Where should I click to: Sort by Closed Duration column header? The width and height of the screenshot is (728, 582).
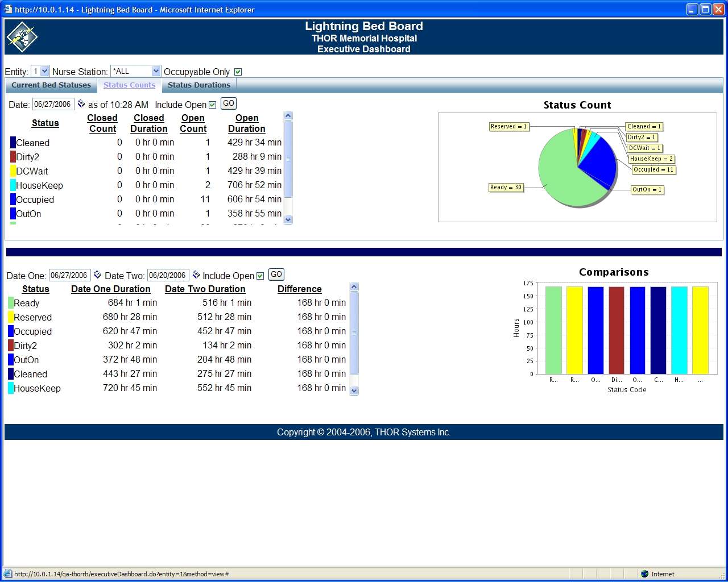[149, 123]
